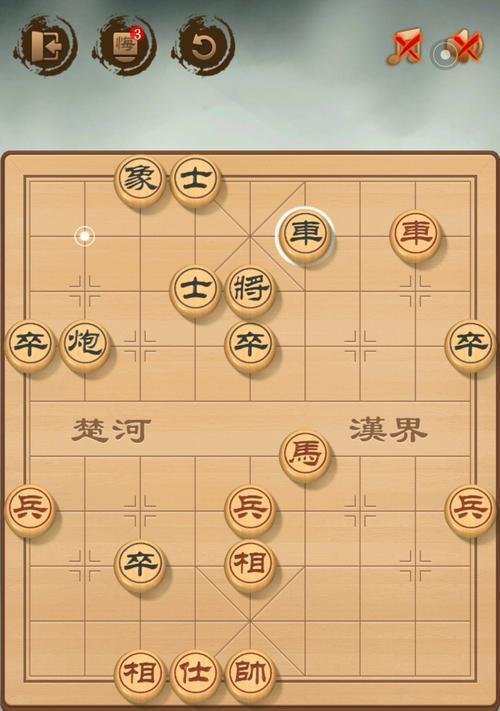The height and width of the screenshot is (711, 500).
Task: Select the red chariot (車) piece
Action: click(415, 235)
